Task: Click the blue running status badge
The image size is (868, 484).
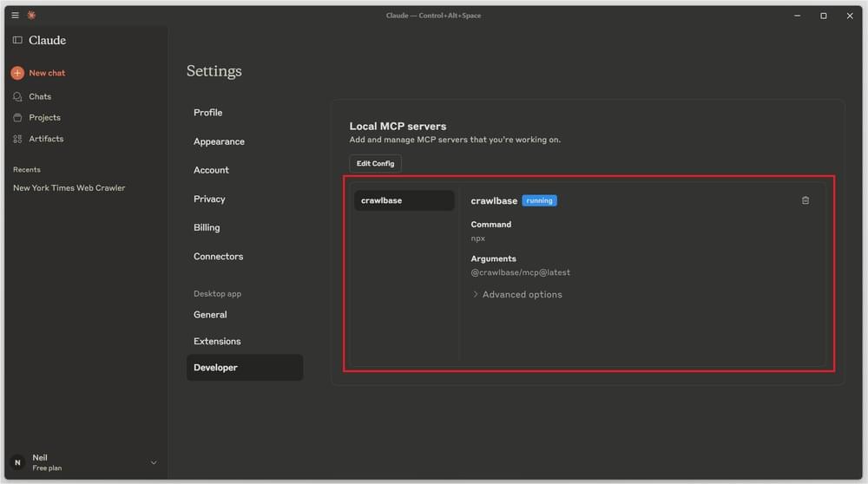Action: coord(539,200)
